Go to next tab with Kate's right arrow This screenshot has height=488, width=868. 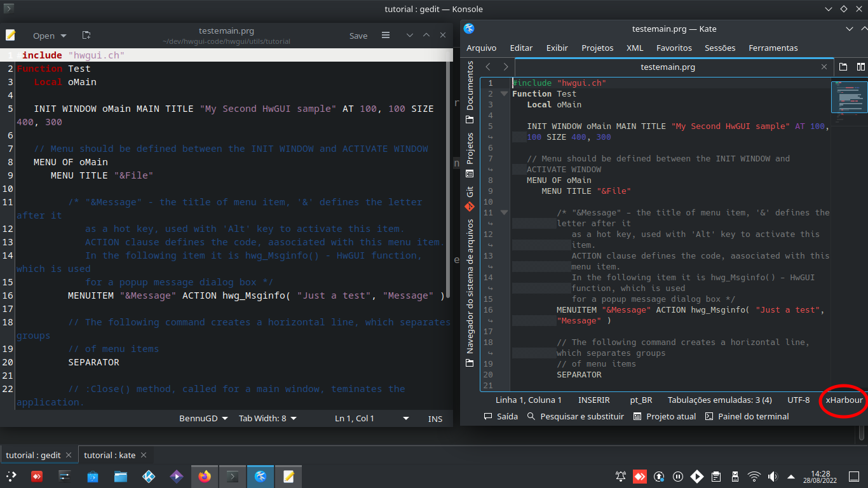point(505,67)
